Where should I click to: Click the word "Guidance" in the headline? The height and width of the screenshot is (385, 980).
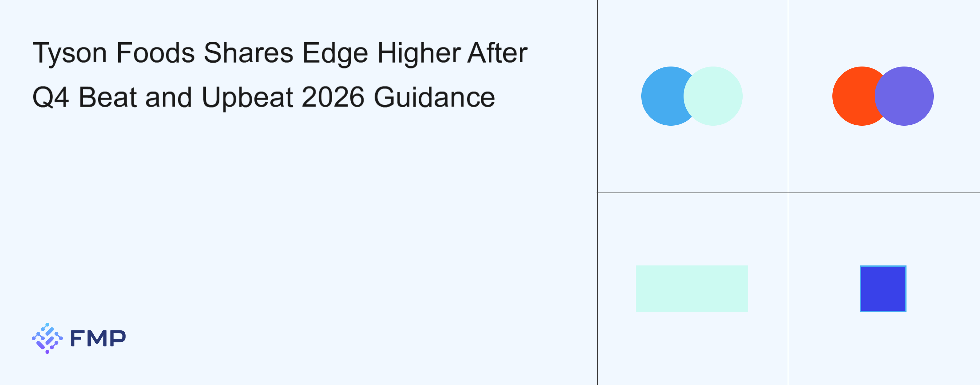point(434,97)
